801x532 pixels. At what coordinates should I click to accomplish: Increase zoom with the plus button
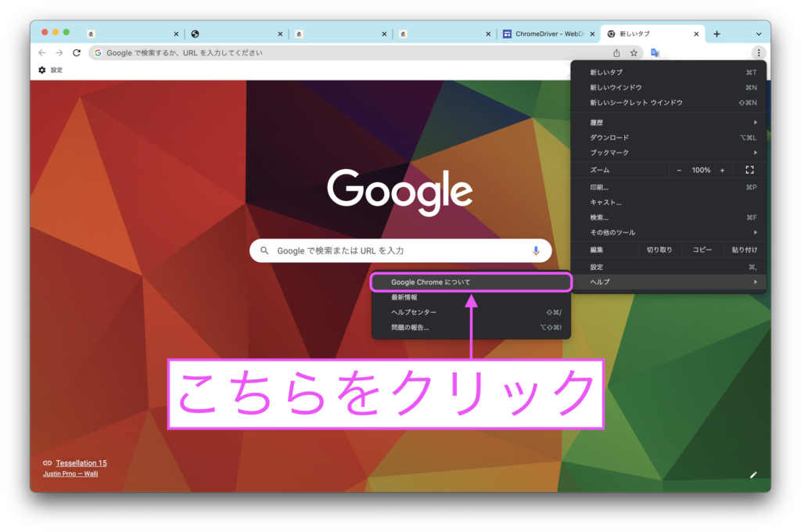pyautogui.click(x=722, y=171)
